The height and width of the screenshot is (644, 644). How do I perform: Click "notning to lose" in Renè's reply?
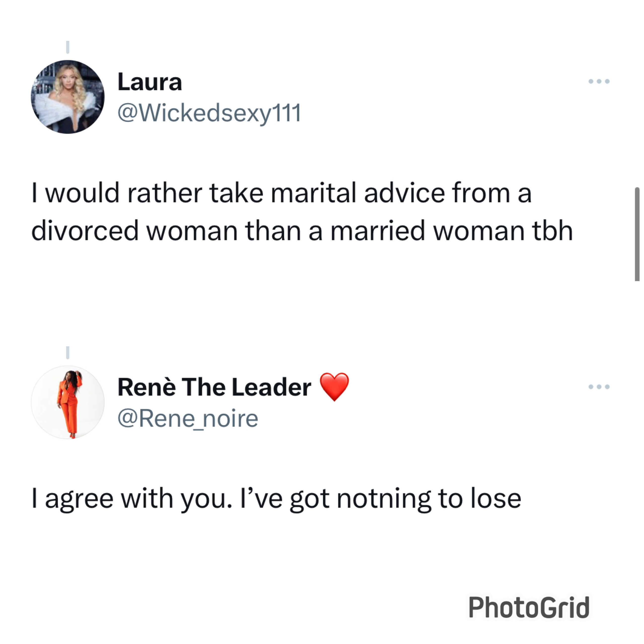pos(429,499)
